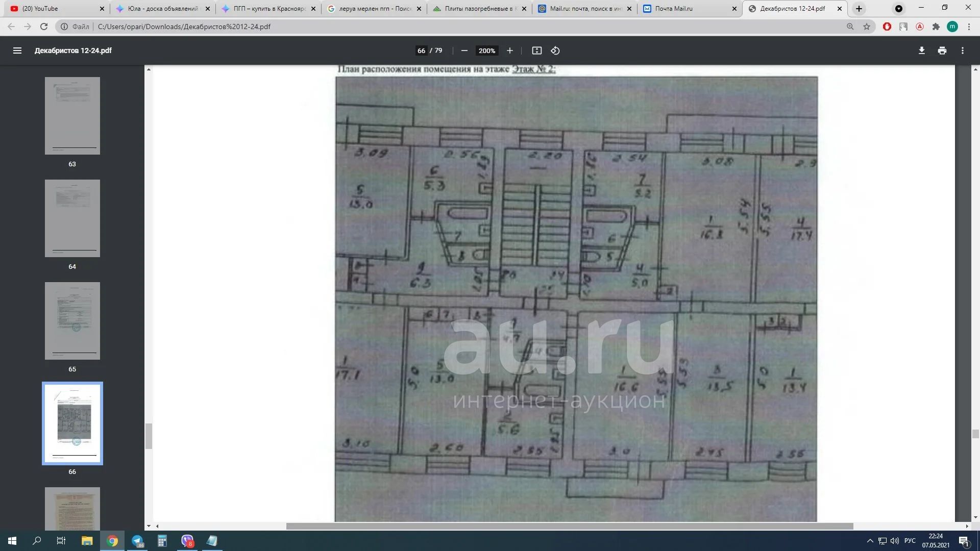Click the fit to page icon

point(536,51)
